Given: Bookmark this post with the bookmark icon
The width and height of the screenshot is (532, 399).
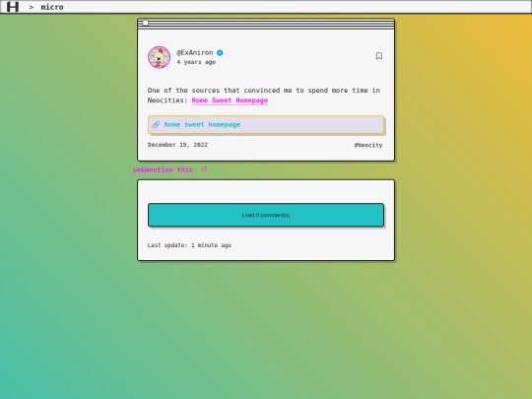Looking at the screenshot, I should [x=379, y=56].
